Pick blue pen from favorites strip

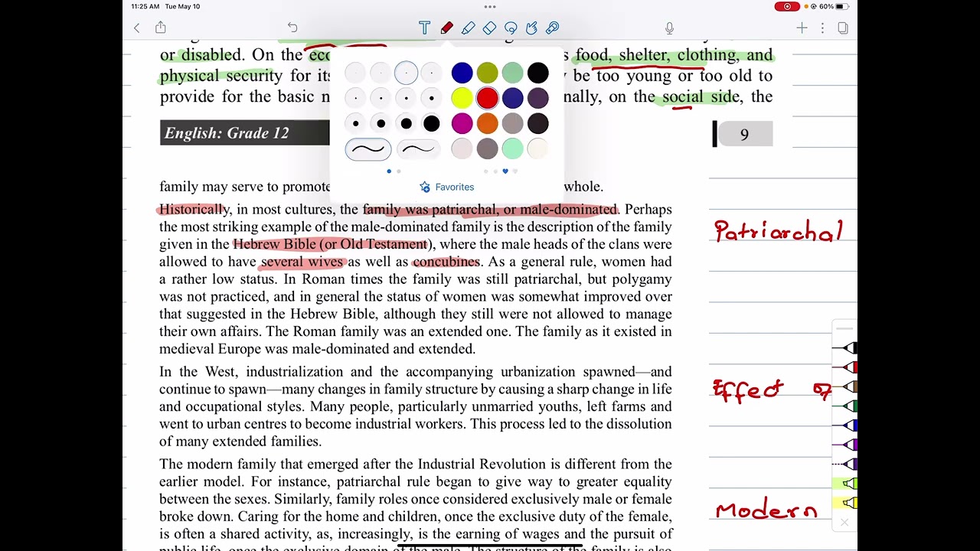(x=845, y=425)
